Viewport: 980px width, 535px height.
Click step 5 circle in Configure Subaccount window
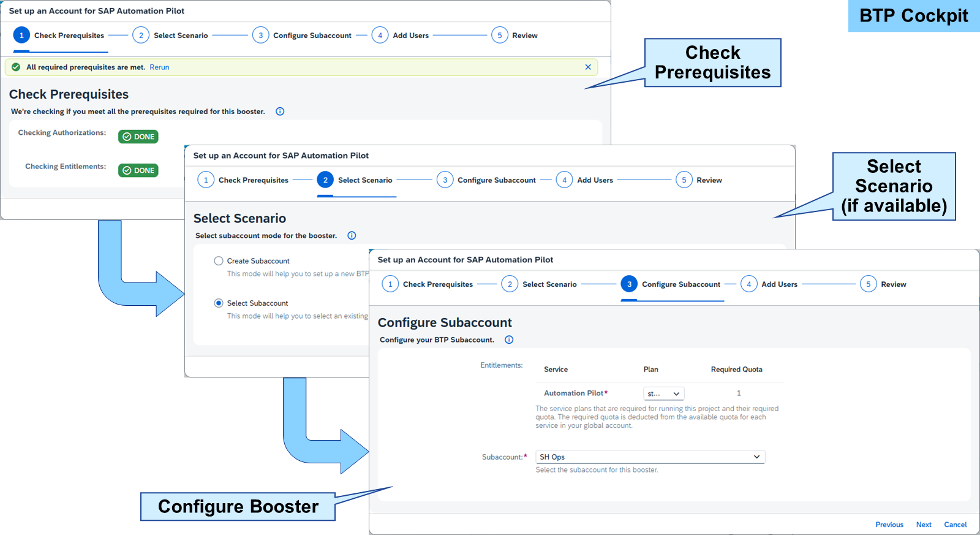(868, 284)
